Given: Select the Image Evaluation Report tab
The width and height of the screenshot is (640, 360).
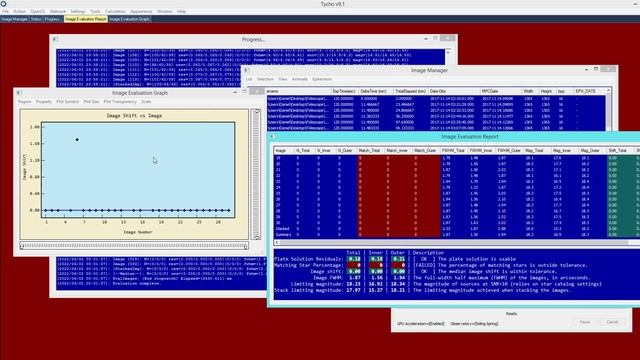Looking at the screenshot, I should tap(86, 19).
